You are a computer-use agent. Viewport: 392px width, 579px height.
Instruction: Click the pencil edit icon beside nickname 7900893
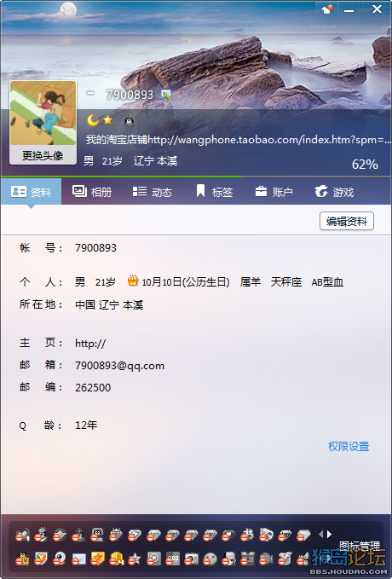tap(166, 95)
